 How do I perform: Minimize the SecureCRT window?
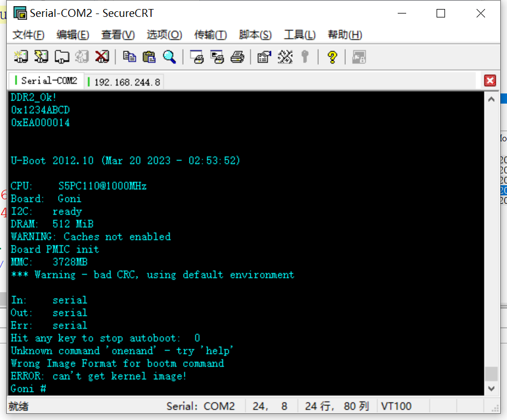click(402, 14)
